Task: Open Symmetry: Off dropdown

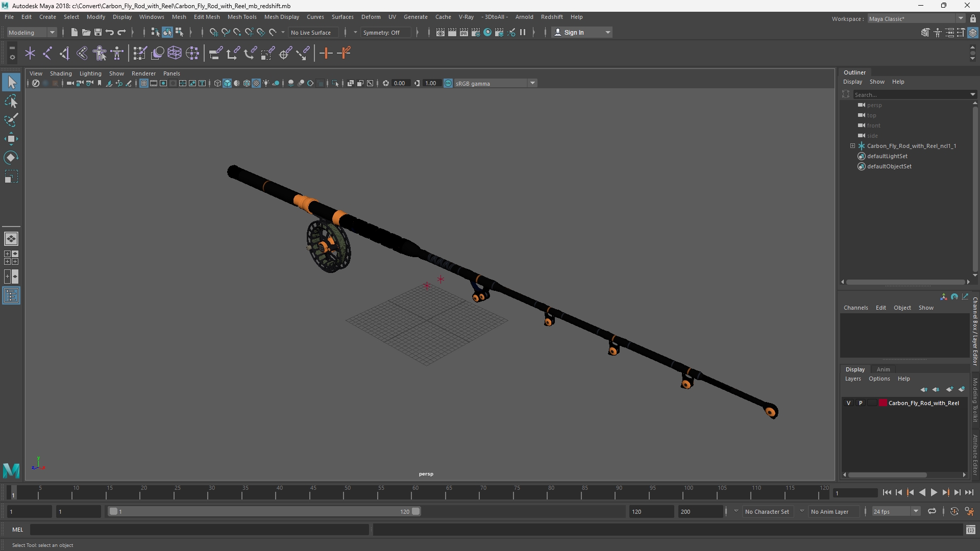Action: point(386,32)
